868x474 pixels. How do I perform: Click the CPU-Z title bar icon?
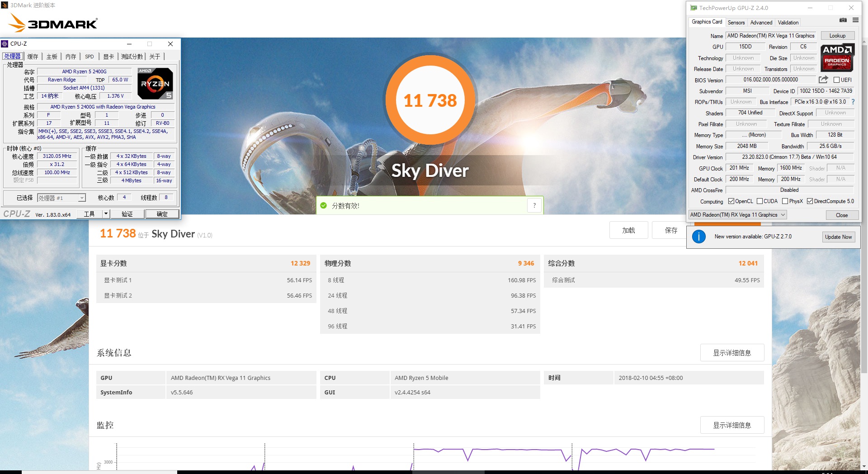pos(5,44)
